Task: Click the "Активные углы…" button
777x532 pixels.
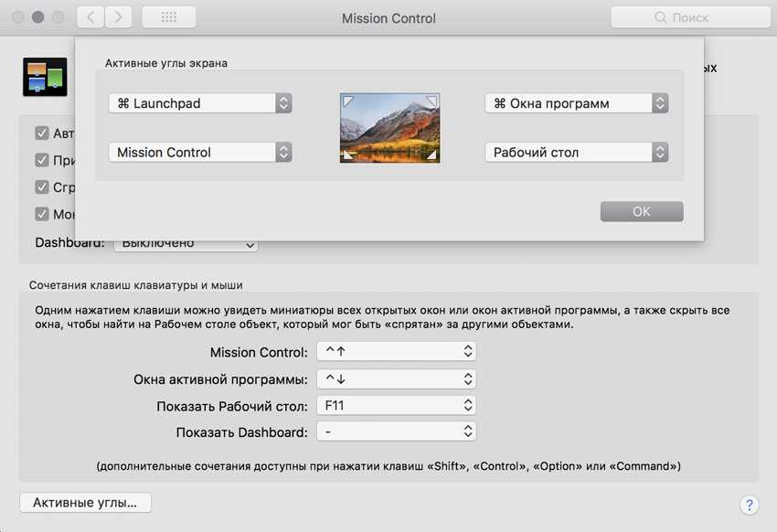Action: coord(85,503)
